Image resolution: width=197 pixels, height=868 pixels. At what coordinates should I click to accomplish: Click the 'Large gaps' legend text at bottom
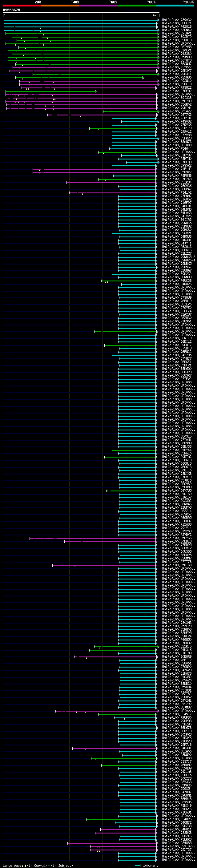pyautogui.click(x=13, y=865)
